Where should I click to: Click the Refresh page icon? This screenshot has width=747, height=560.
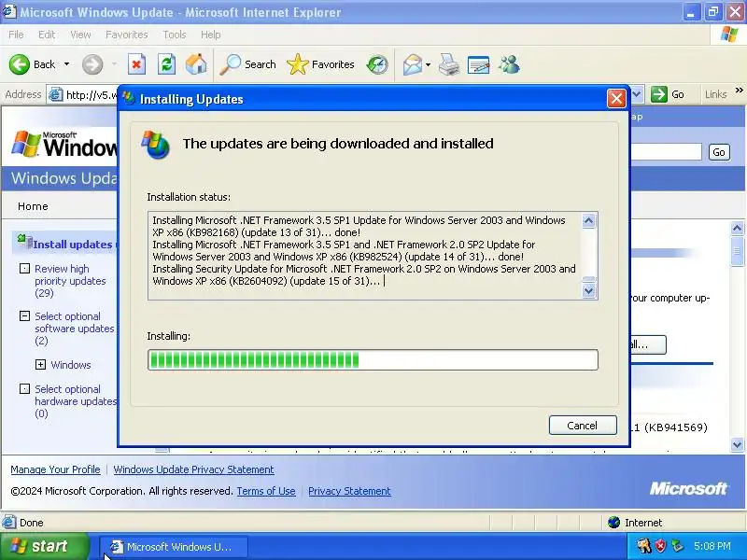pyautogui.click(x=166, y=64)
